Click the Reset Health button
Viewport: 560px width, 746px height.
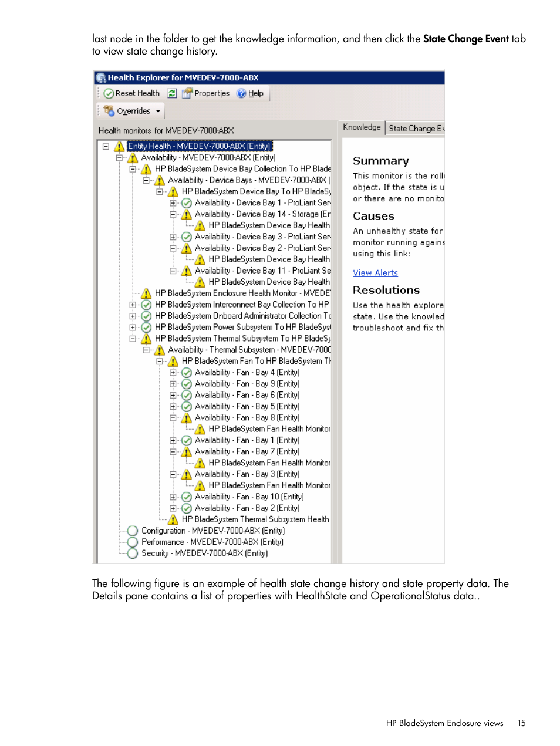pos(132,93)
